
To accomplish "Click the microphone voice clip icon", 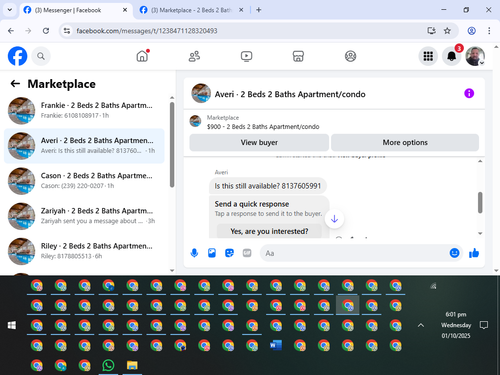I will click(194, 253).
